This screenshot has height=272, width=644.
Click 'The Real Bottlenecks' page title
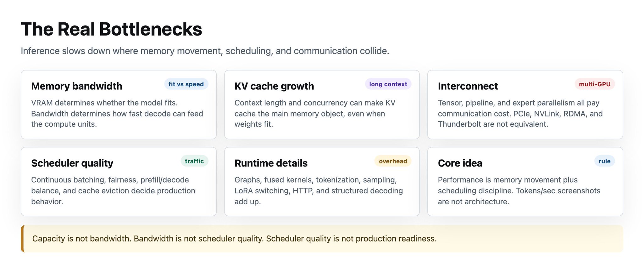[111, 29]
